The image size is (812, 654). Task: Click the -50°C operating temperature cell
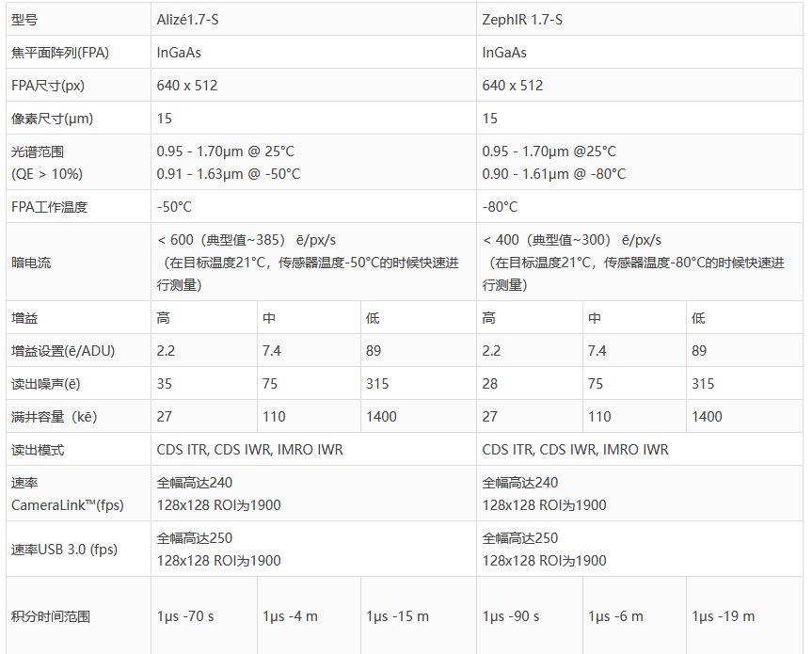point(174,207)
